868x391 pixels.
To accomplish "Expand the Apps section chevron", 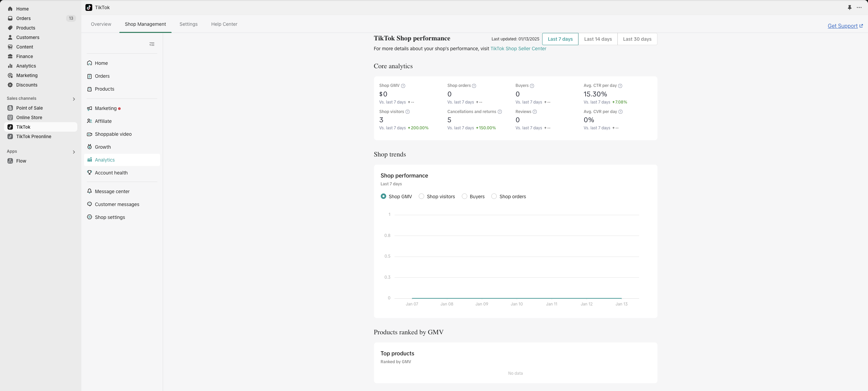I will pos(74,152).
